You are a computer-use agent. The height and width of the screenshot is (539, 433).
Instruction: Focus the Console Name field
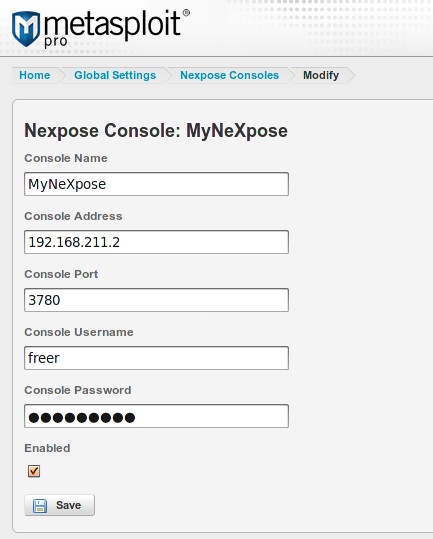(156, 184)
